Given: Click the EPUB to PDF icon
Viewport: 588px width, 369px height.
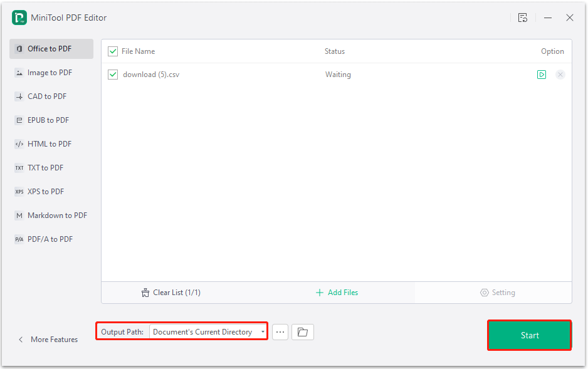Looking at the screenshot, I should pos(19,120).
